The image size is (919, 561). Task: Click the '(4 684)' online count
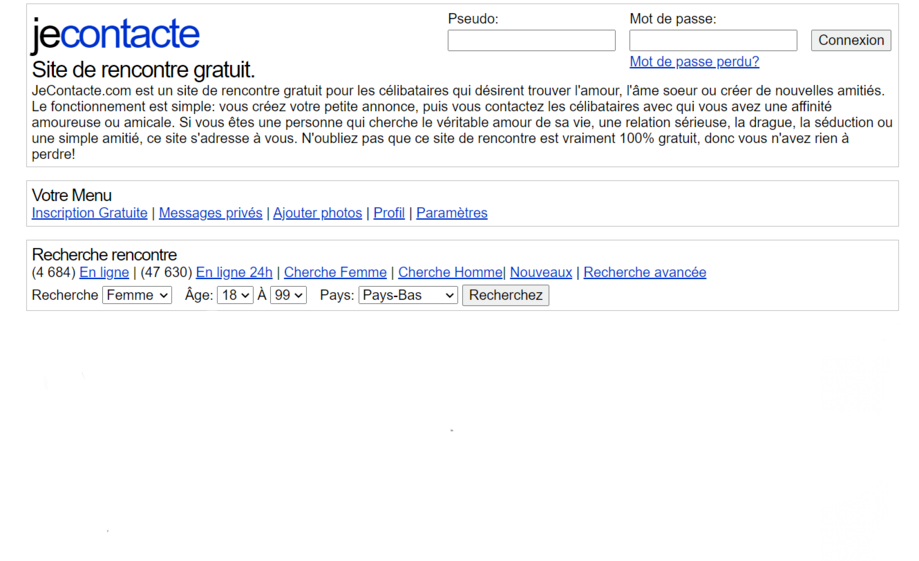click(54, 272)
